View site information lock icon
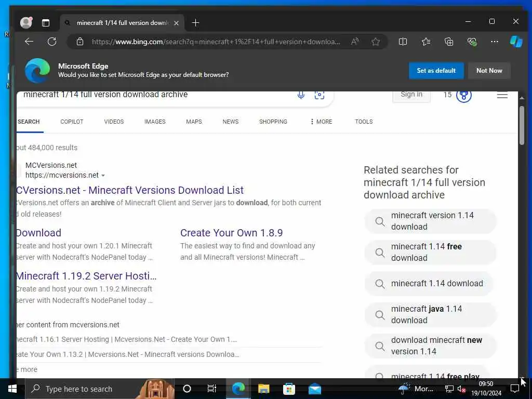This screenshot has height=399, width=532. tap(80, 42)
